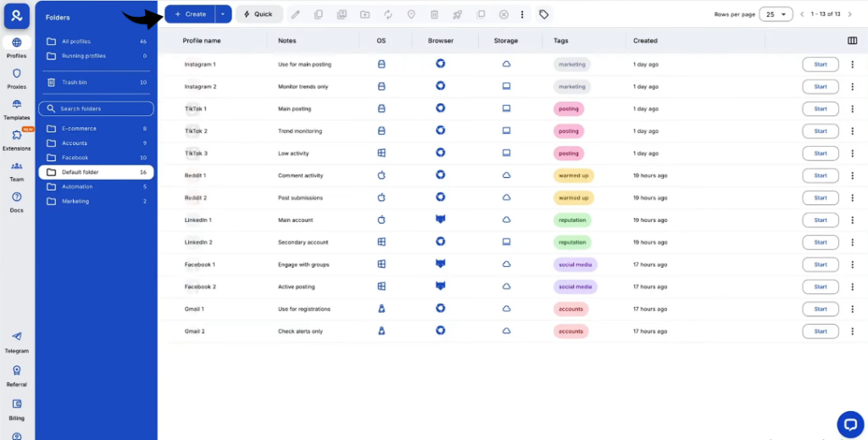Open the Rows per page dropdown
Screen dimensions: 868x440
click(776, 14)
